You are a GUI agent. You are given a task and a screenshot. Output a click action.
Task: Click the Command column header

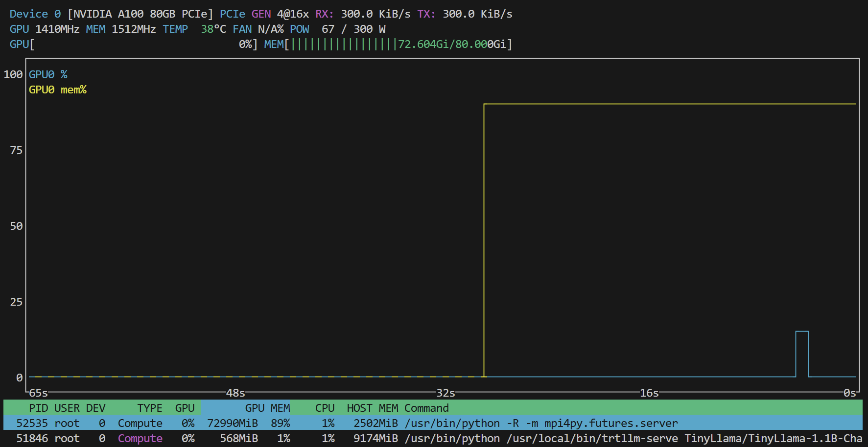point(426,408)
